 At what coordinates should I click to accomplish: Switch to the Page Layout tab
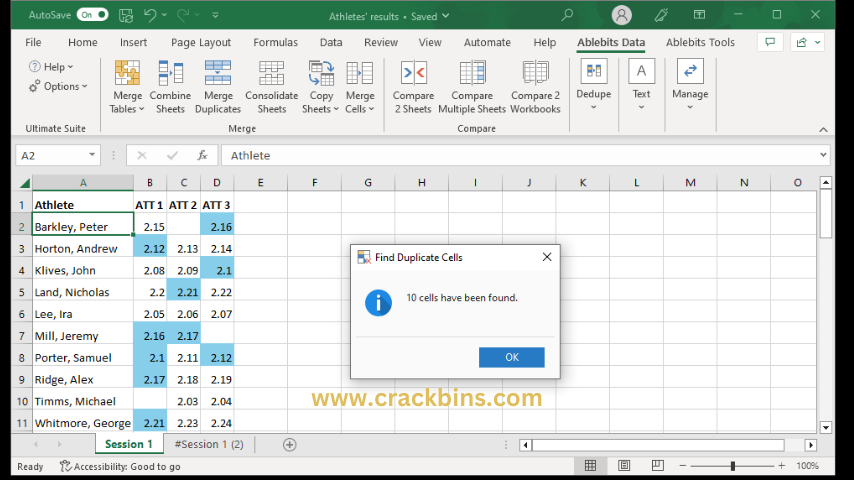click(200, 42)
